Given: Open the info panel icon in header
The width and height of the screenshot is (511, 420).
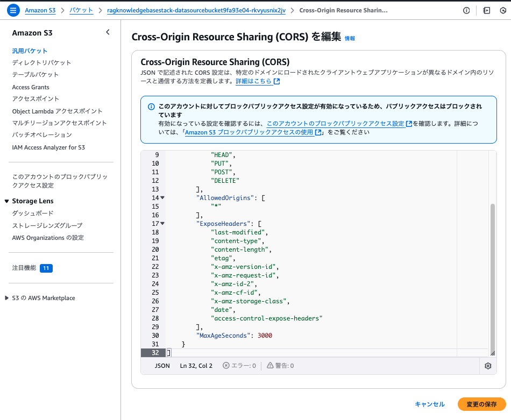Looking at the screenshot, I should [466, 10].
